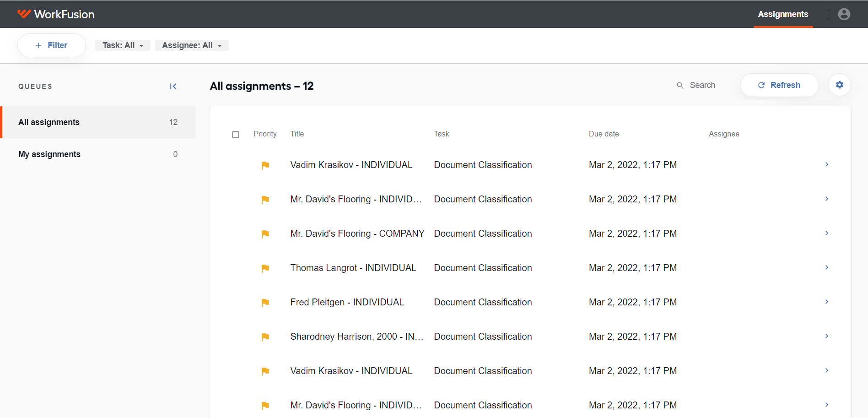Click the QUEUES sidebar label

point(35,87)
